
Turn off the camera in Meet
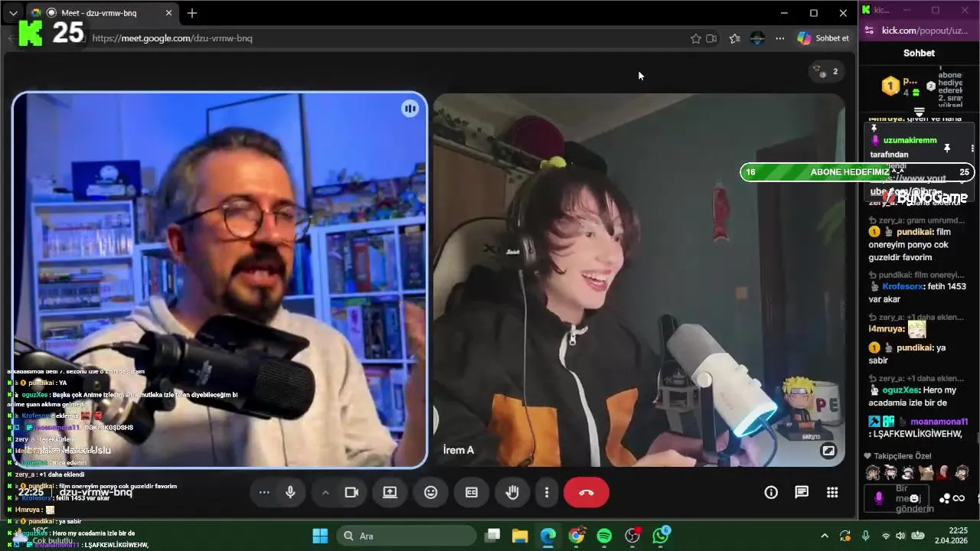tap(351, 493)
